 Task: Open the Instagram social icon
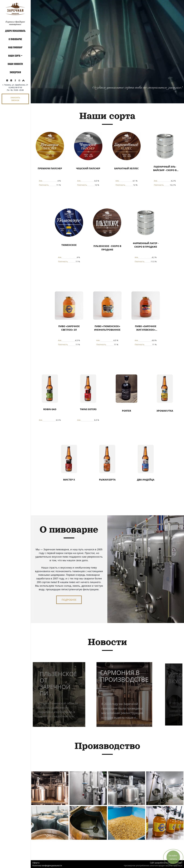pyautogui.click(x=19, y=81)
